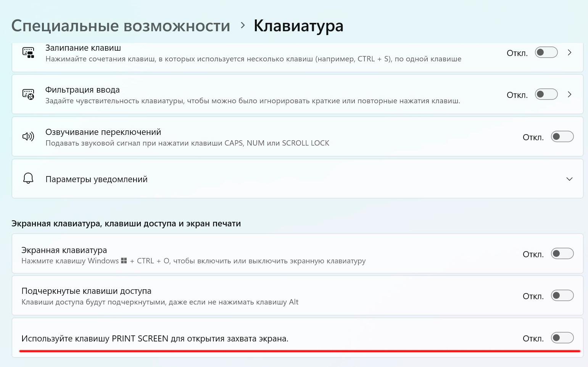Viewport: 588px width, 367px height.
Task: Open Фильтрация ввода details via chevron
Action: (x=569, y=95)
